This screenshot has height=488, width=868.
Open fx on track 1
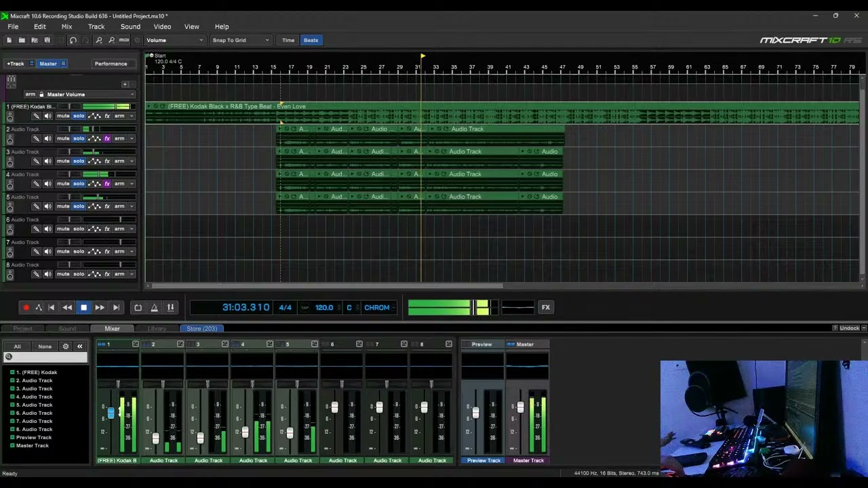[107, 116]
